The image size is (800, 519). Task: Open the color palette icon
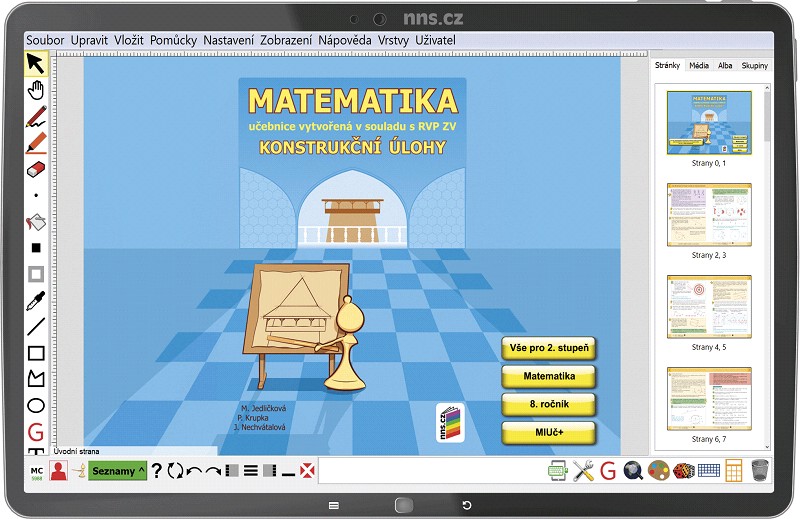[658, 471]
